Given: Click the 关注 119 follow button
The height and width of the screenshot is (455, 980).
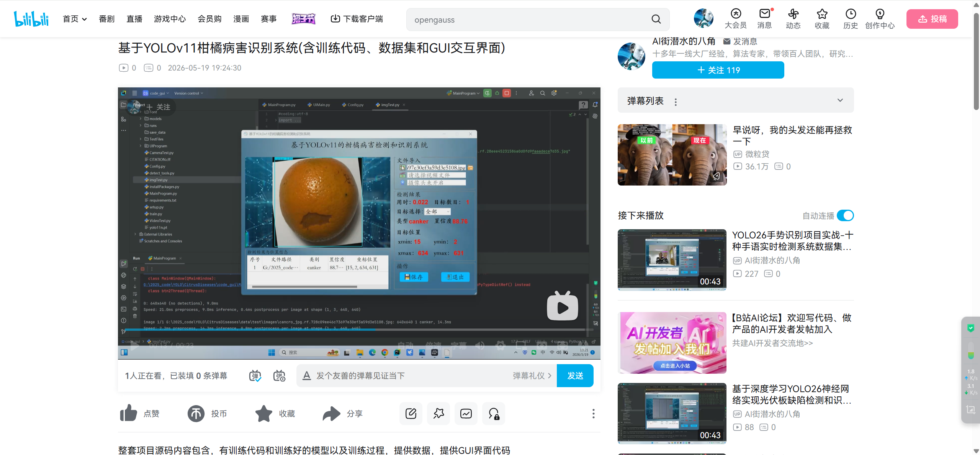Looking at the screenshot, I should (x=718, y=70).
